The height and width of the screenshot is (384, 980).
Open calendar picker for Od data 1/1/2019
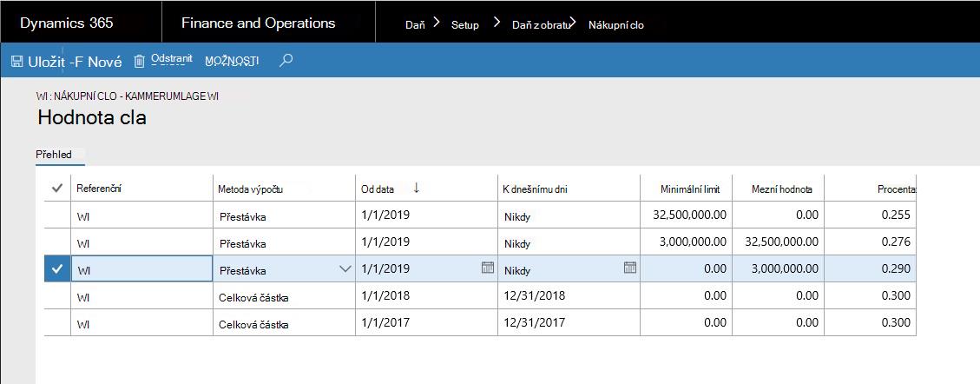[488, 268]
